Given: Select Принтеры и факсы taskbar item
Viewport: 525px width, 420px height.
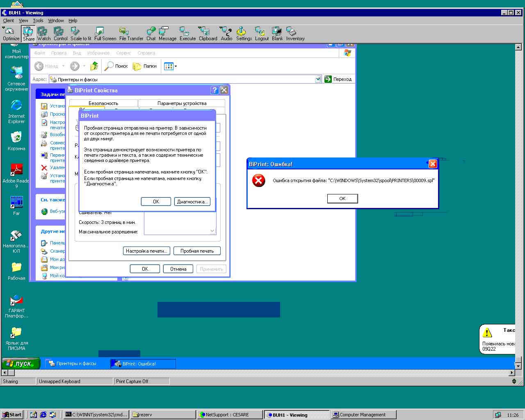Looking at the screenshot, I should click(x=76, y=363).
